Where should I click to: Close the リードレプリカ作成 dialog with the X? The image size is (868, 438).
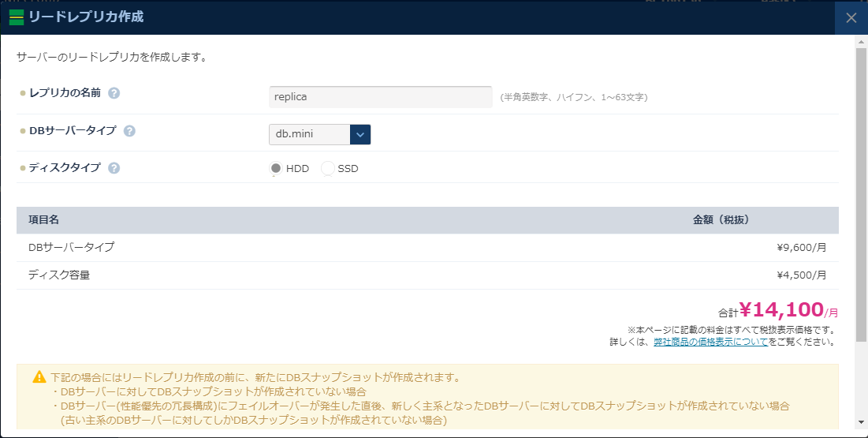click(x=851, y=17)
